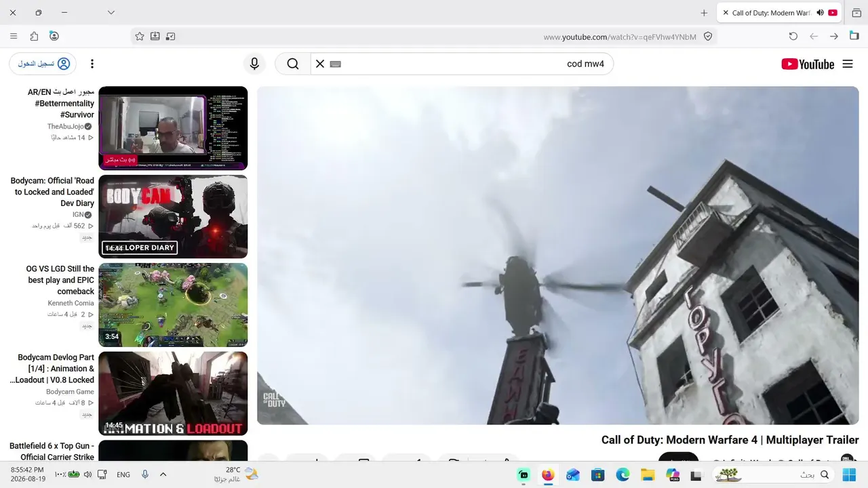
Task: Start voice search with the microphone
Action: (x=254, y=64)
